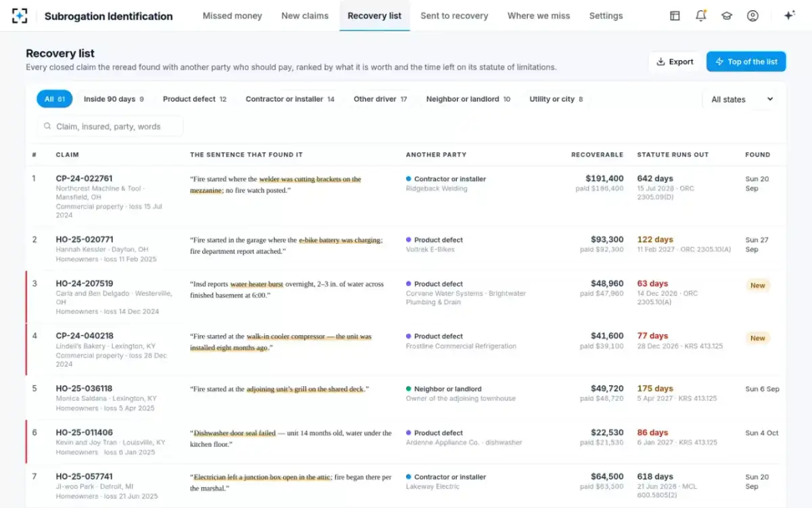The image size is (812, 508).
Task: Expand the All states dropdown
Action: pos(741,100)
